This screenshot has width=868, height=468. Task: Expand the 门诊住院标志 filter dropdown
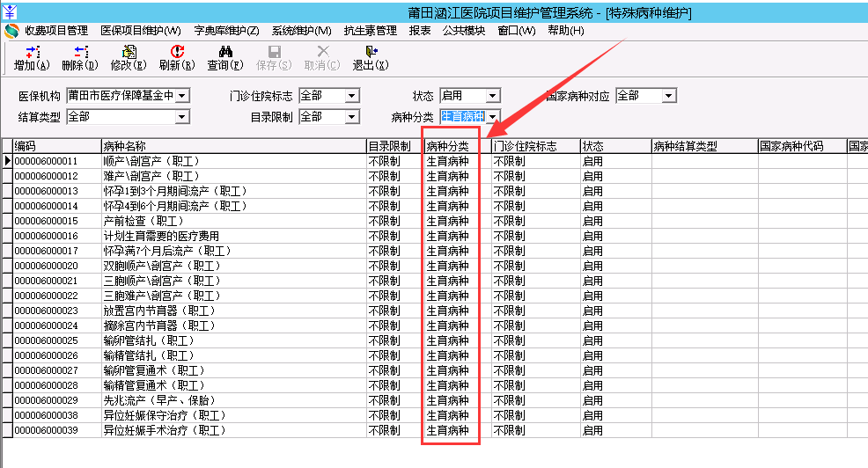click(351, 96)
